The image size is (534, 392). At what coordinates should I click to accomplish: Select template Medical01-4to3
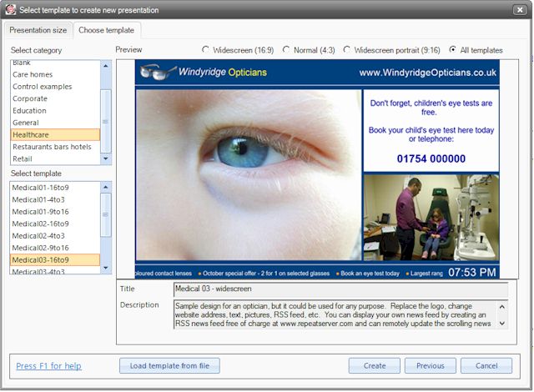(55, 199)
